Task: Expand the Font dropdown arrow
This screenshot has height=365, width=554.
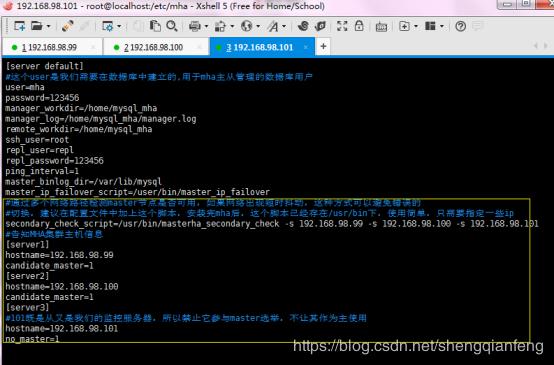Action: (x=284, y=26)
